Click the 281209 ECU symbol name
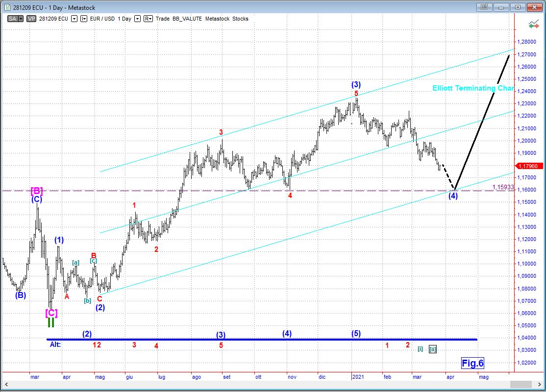Screen dimensions: 546x392 pos(53,19)
